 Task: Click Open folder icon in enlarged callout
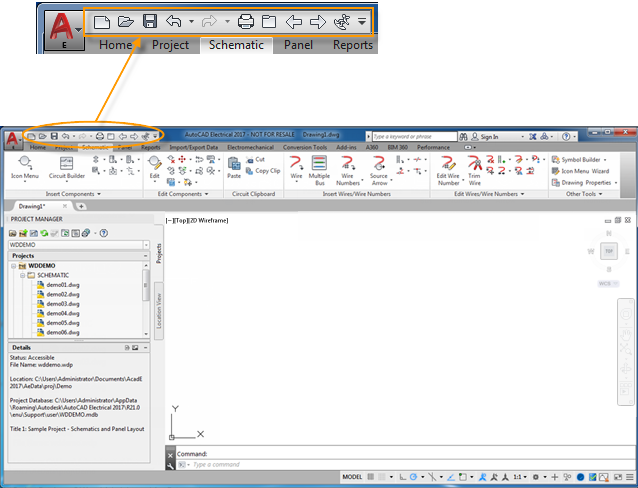pyautogui.click(x=126, y=21)
